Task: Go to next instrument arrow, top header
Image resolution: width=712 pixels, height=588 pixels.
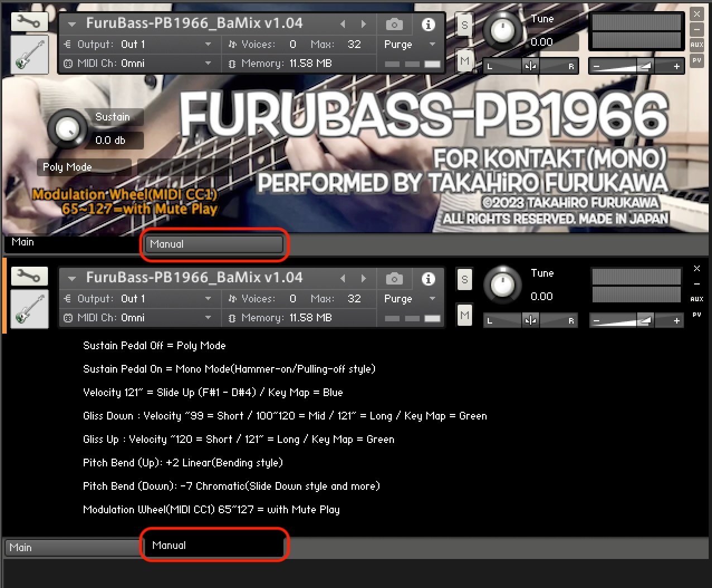Action: tap(363, 24)
